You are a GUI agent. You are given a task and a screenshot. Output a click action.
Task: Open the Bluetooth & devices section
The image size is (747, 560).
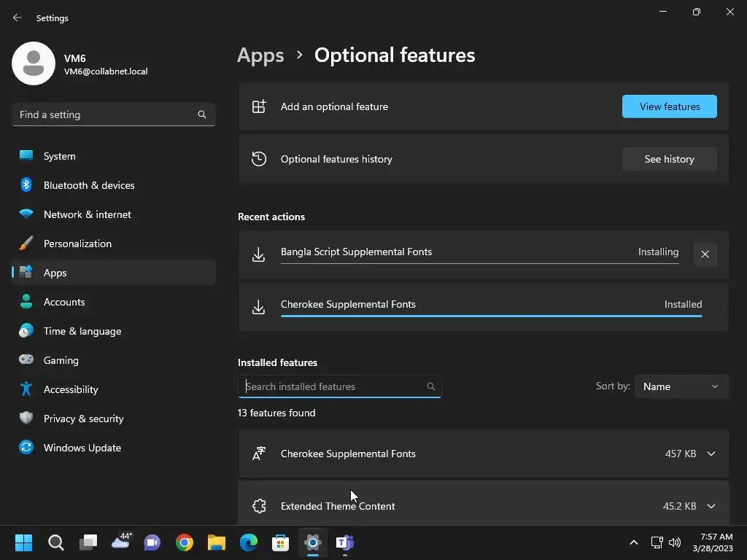point(88,185)
